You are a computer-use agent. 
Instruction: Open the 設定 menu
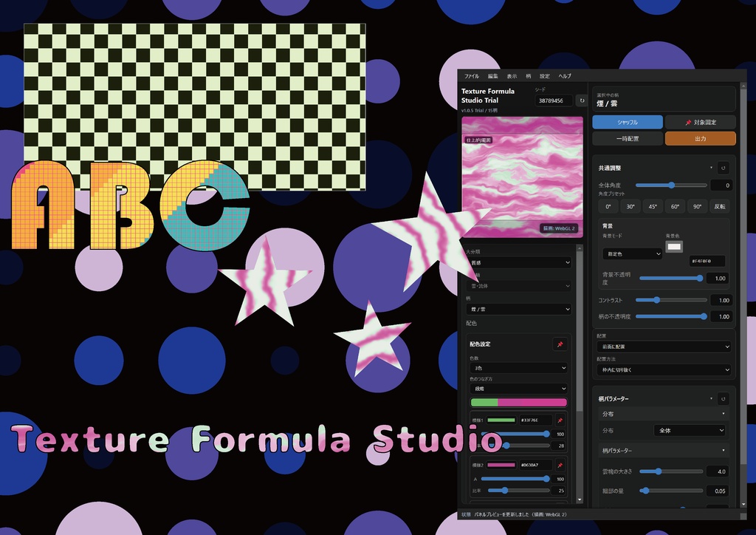pyautogui.click(x=544, y=76)
